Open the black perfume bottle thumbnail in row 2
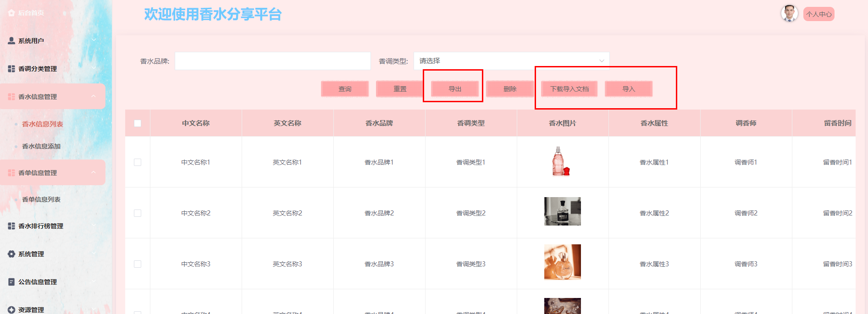 563,211
